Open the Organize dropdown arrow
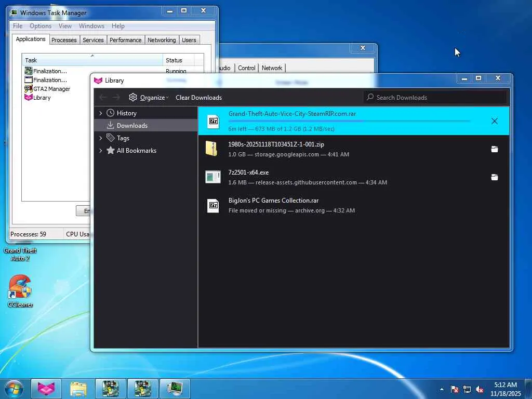 (167, 98)
